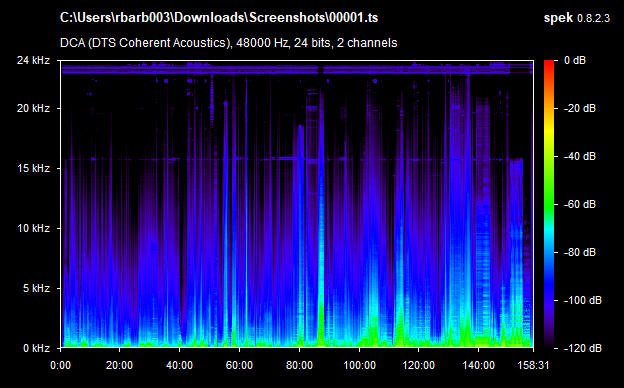Click the -120 dB scale label
Viewport: 624px width, 388px height.
point(583,348)
